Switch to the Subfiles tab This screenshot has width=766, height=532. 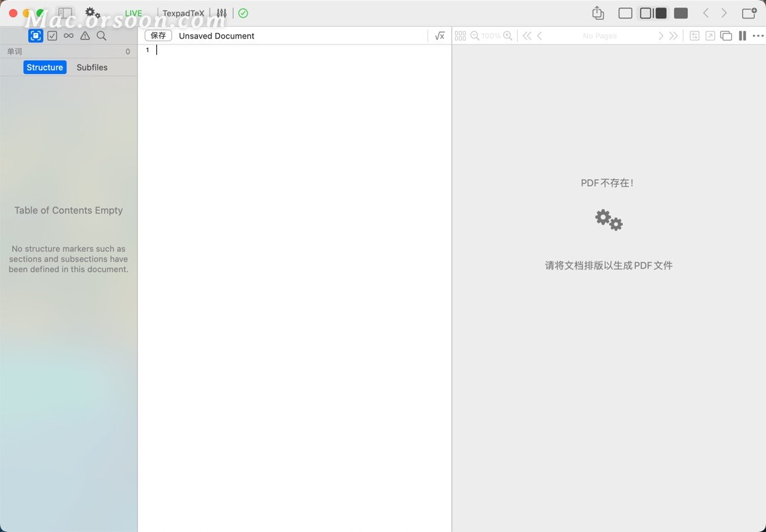[x=92, y=67]
